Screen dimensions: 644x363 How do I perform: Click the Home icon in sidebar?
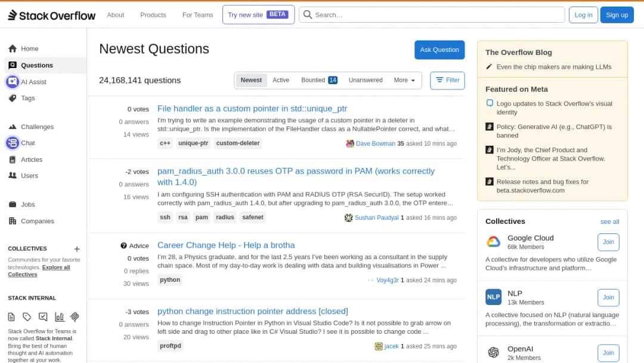click(x=13, y=48)
